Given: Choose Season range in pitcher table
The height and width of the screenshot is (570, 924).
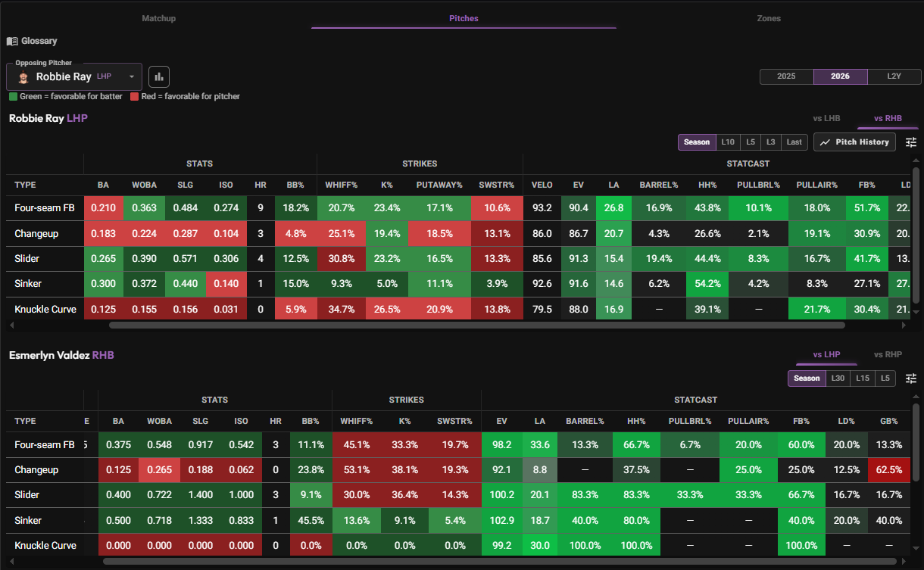Looking at the screenshot, I should pyautogui.click(x=697, y=142).
